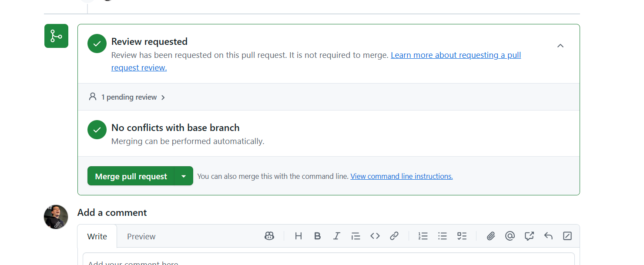Toggle blockquote formatting
644x265 pixels.
point(356,236)
